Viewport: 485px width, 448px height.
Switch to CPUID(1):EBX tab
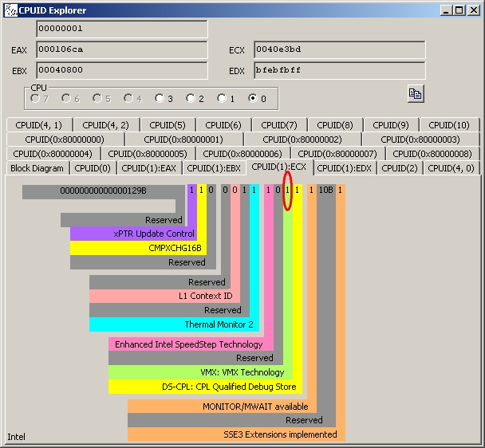pos(214,168)
